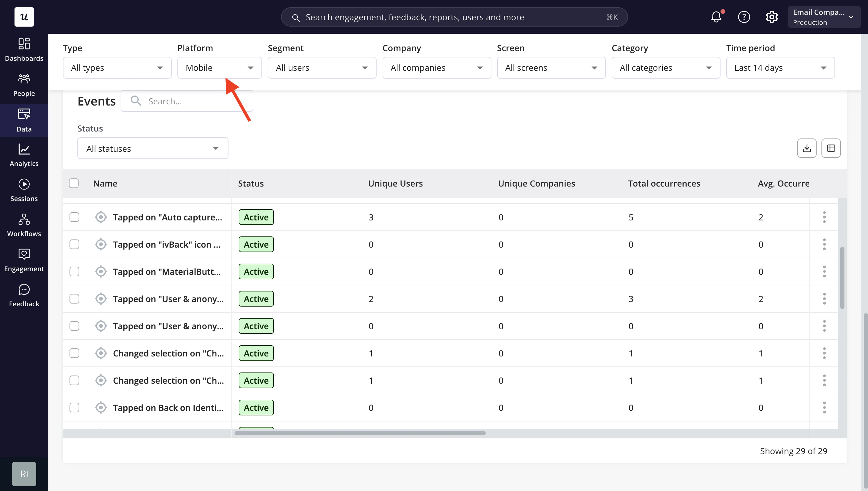Check the first Changed selection row
The width and height of the screenshot is (868, 491).
74,353
